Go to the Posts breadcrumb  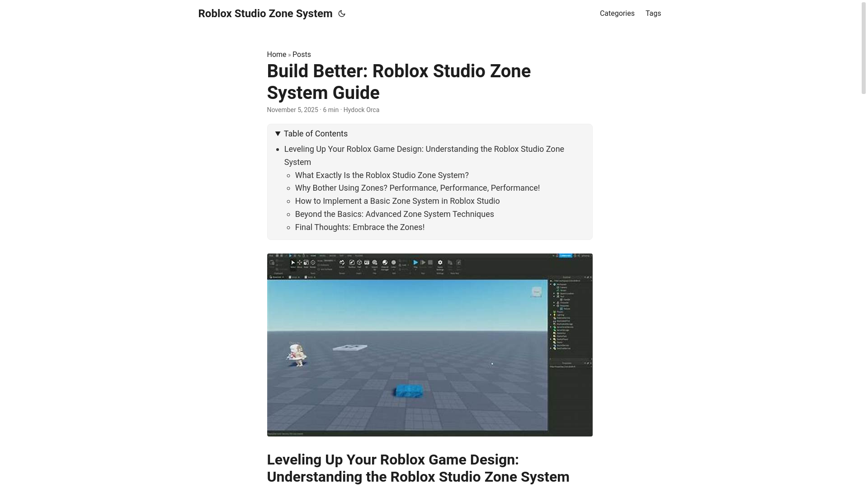coord(302,55)
